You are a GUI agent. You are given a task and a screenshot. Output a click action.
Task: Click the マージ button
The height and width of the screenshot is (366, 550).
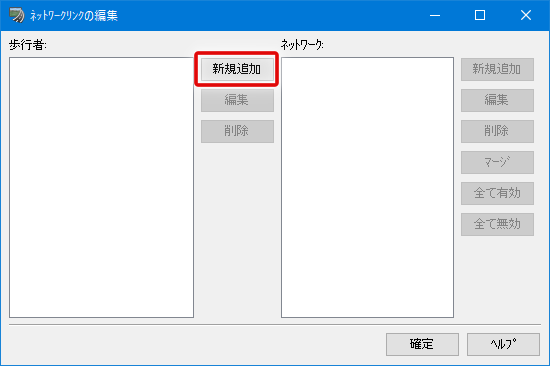497,162
